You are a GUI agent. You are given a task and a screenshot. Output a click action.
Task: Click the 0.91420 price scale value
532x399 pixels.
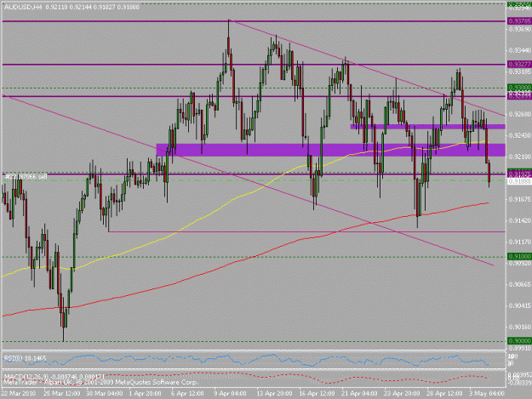(520, 220)
